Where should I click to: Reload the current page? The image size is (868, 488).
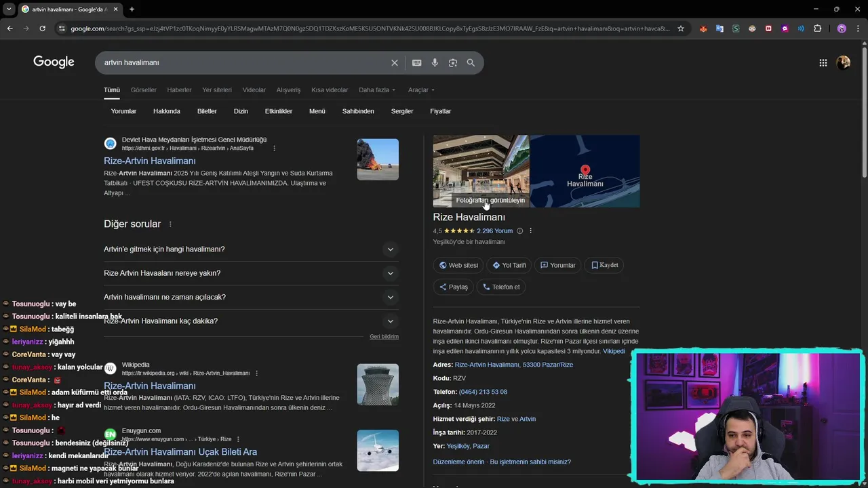point(42,28)
